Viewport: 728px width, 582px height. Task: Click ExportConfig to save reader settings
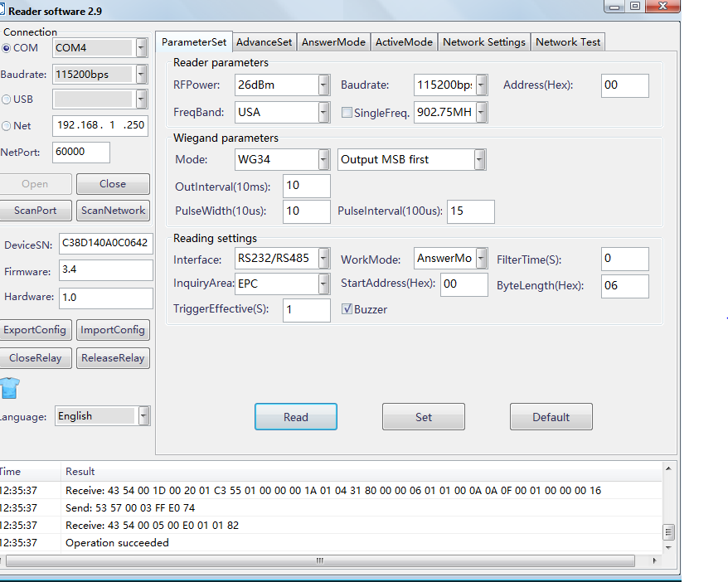(x=35, y=329)
